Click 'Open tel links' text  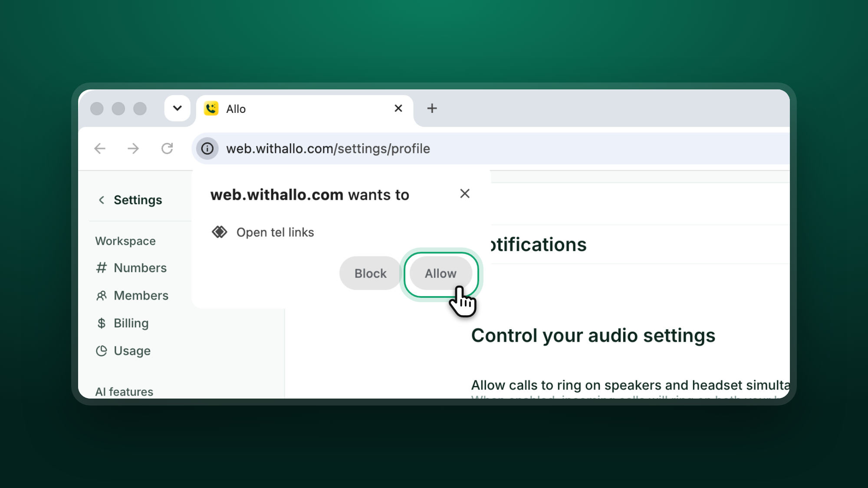[275, 232]
